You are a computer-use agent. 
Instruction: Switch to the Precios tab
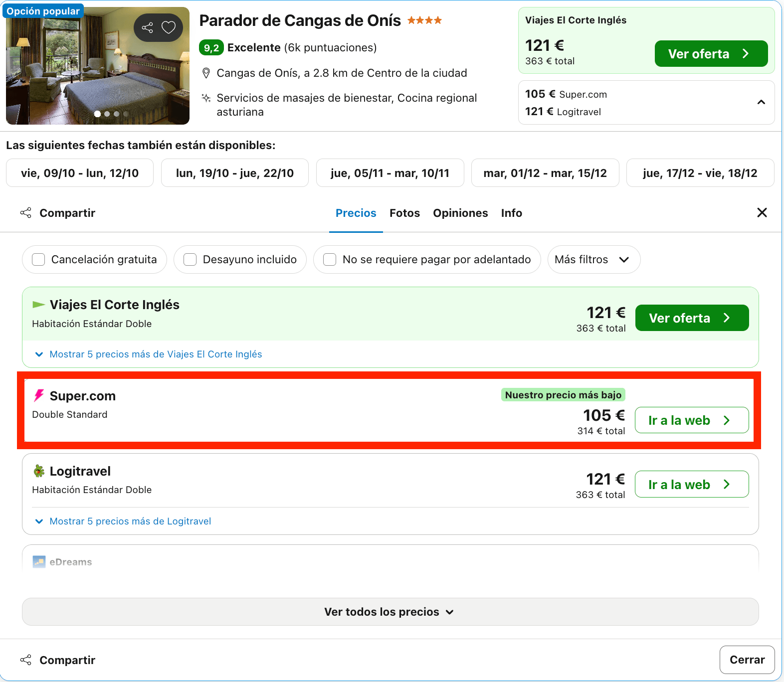click(x=356, y=213)
